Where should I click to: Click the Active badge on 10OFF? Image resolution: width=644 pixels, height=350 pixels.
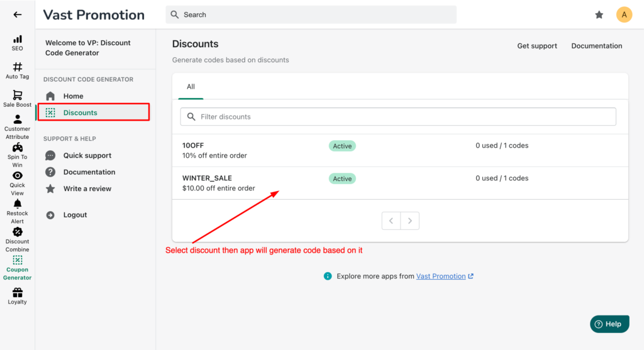tap(342, 146)
